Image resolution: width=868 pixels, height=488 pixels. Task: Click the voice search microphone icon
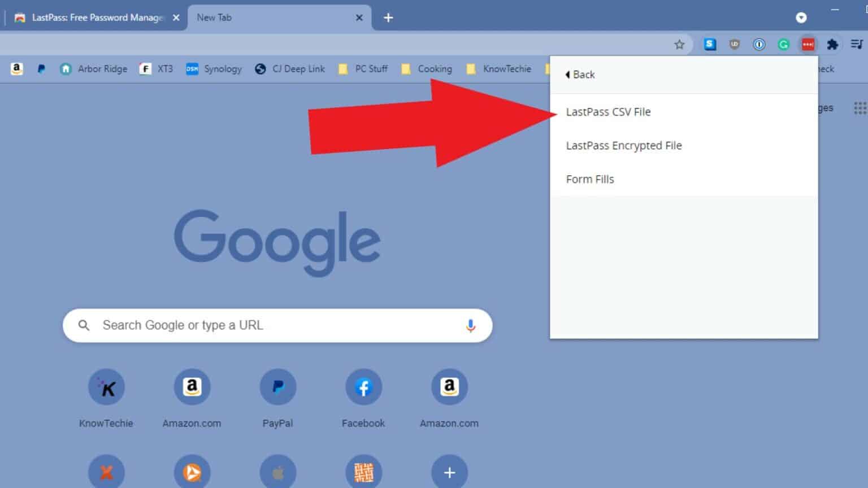[x=471, y=325]
